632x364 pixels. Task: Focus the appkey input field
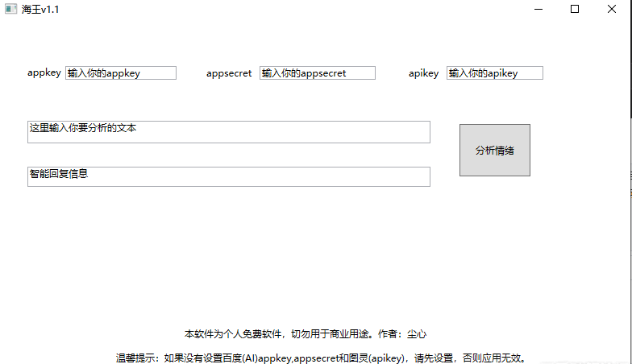[x=121, y=73]
